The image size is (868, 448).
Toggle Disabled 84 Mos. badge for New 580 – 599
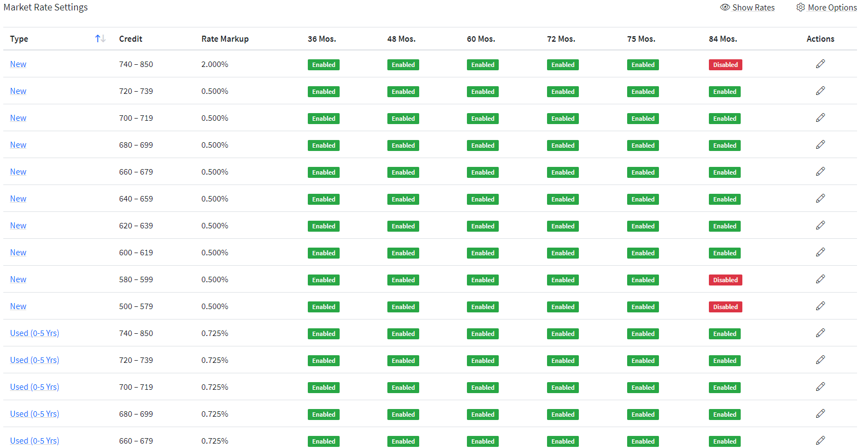725,280
